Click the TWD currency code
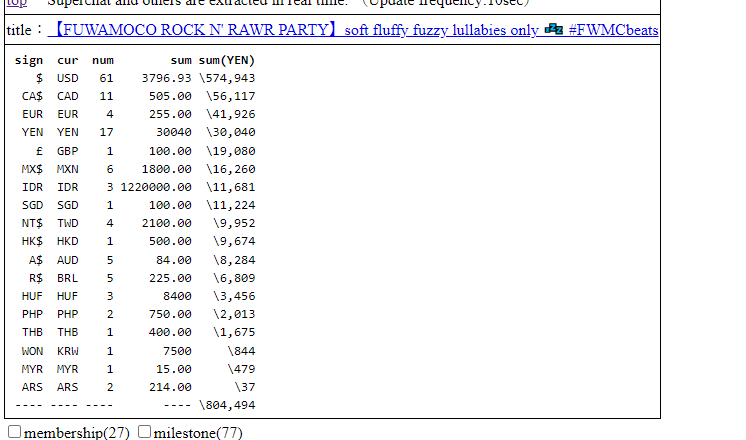This screenshot has width=746, height=440. 68,224
